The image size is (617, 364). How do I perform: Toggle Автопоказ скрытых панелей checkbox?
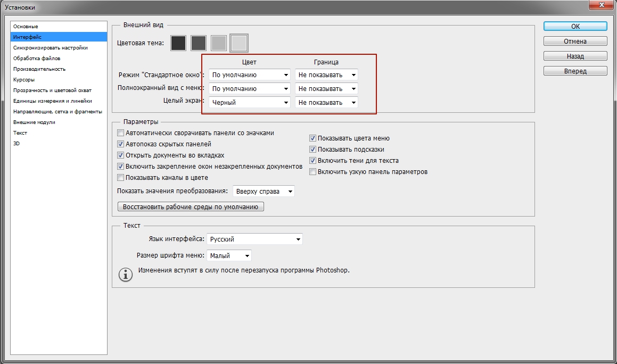[x=121, y=144]
